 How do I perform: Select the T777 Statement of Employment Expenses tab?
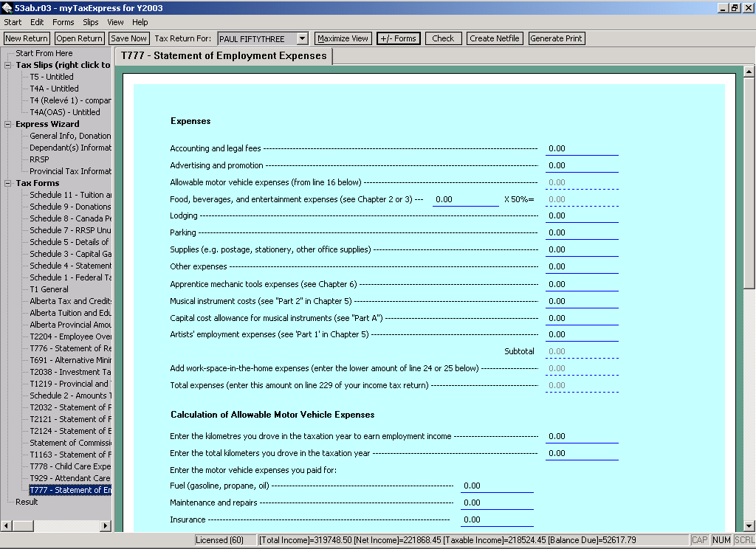click(x=224, y=56)
